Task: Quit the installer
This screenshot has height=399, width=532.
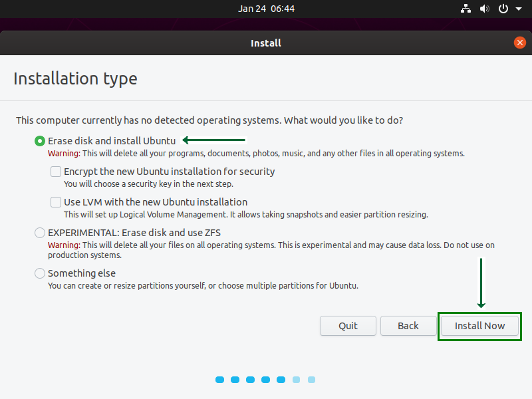Action: pyautogui.click(x=348, y=326)
